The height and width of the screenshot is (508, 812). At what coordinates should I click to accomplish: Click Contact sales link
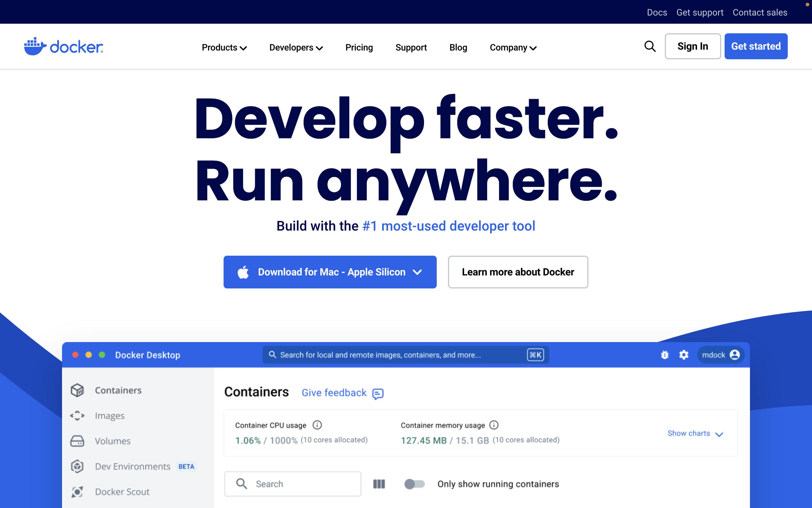[x=760, y=12]
